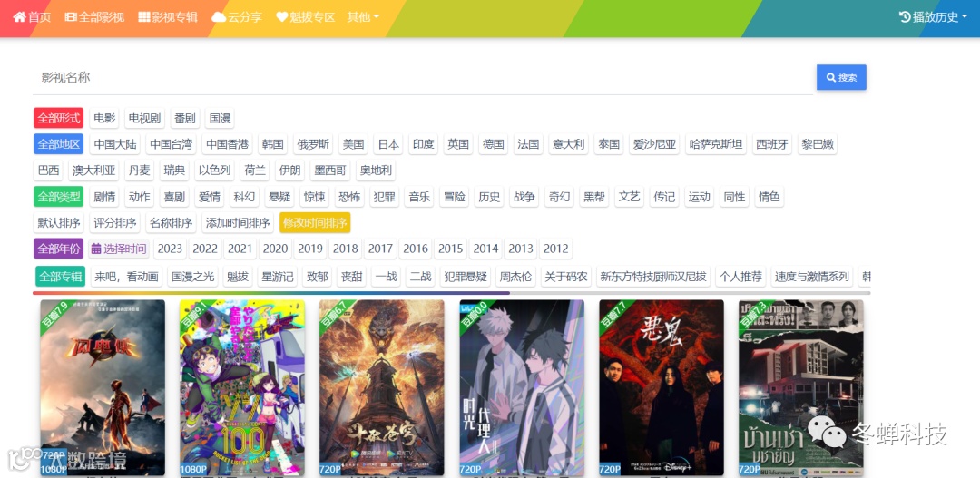This screenshot has width=980, height=478.
Task: Filter genre by 恐怖
Action: tap(349, 197)
